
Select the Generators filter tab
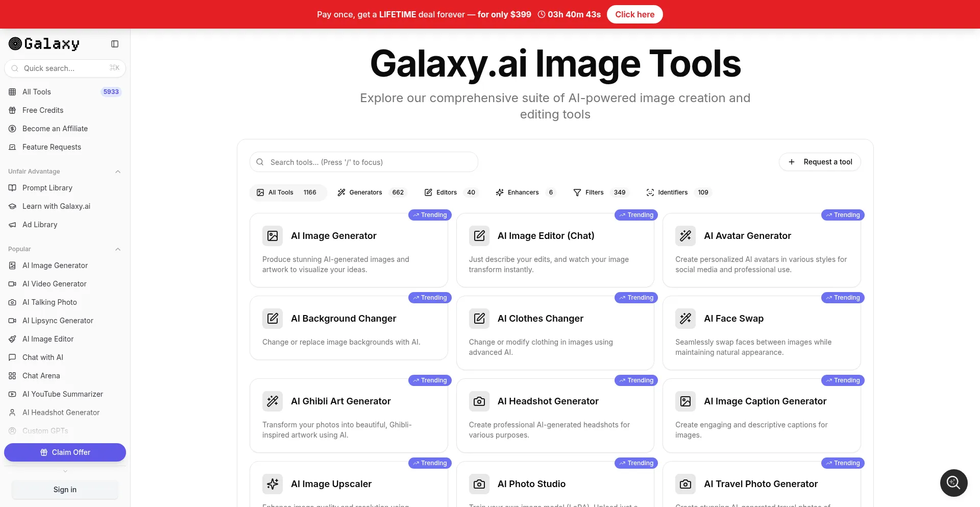(x=372, y=192)
